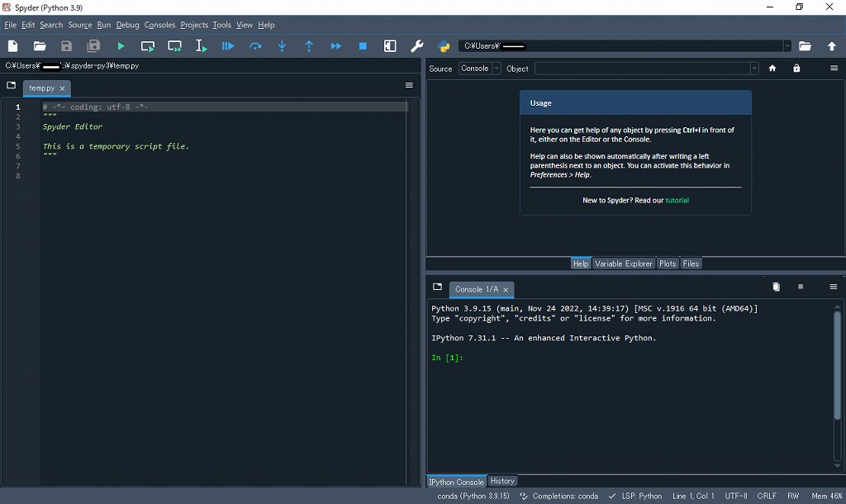The width and height of the screenshot is (846, 504).
Task: Click the Stop debugging square icon
Action: tap(363, 46)
